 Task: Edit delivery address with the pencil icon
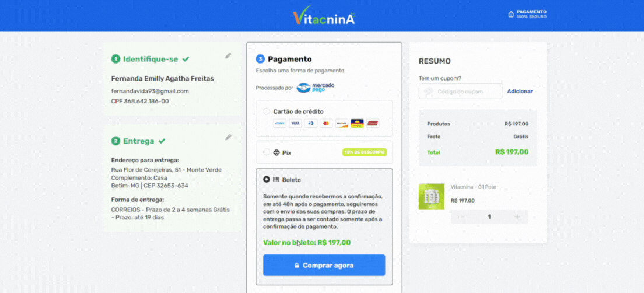[228, 138]
